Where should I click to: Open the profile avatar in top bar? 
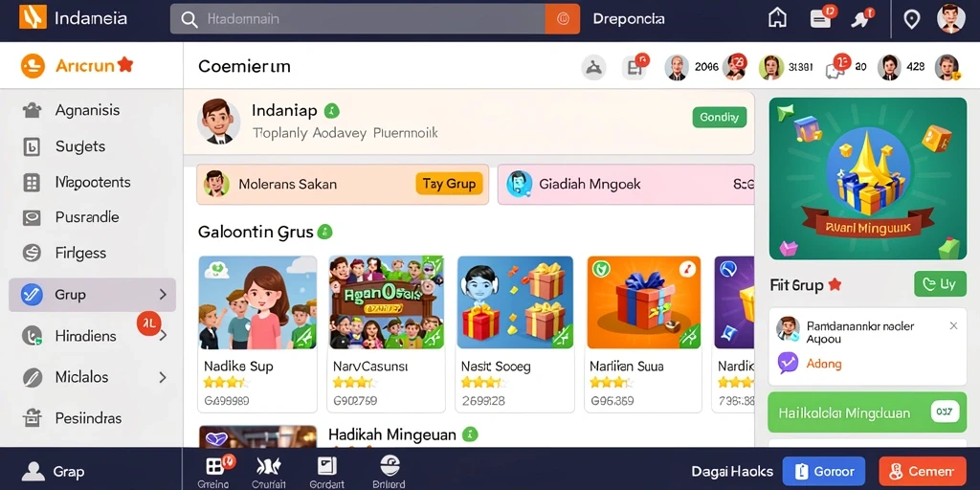pos(950,18)
